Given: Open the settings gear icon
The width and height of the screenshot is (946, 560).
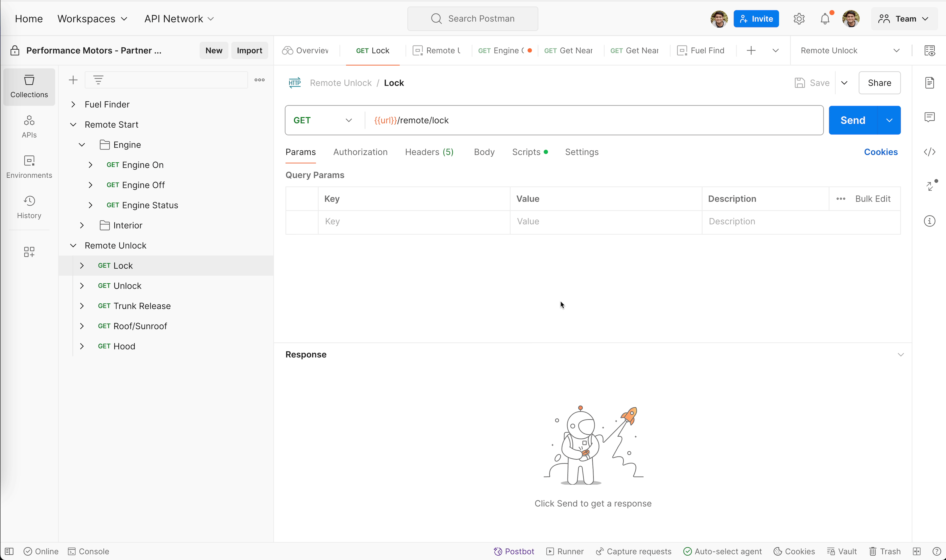Looking at the screenshot, I should 799,19.
